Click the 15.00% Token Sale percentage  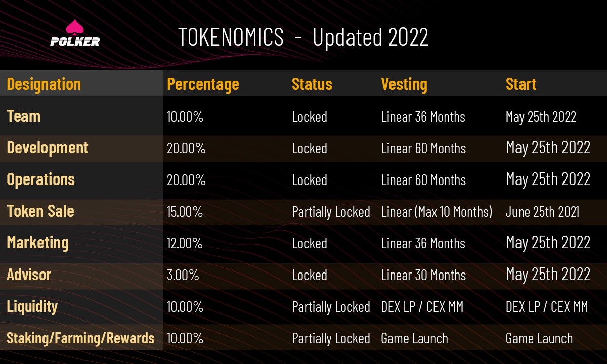185,212
